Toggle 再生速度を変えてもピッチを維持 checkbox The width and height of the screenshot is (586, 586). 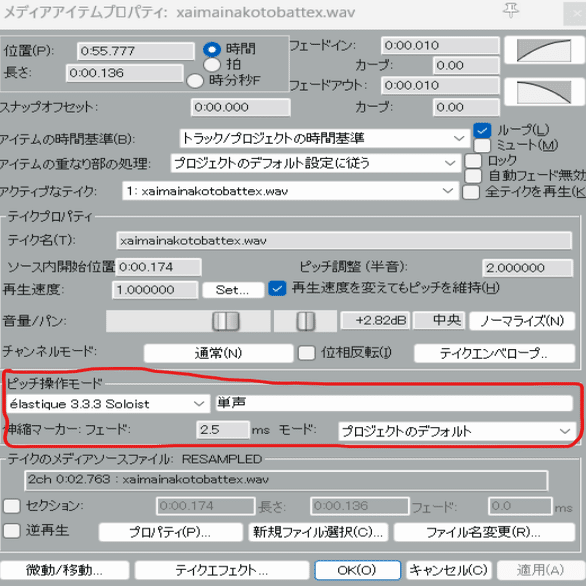coord(277,289)
